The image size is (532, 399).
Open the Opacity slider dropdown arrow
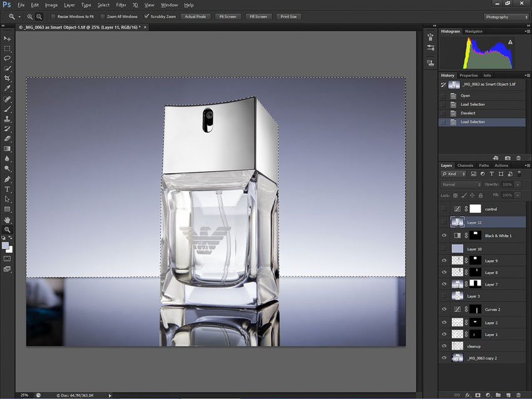tap(518, 184)
